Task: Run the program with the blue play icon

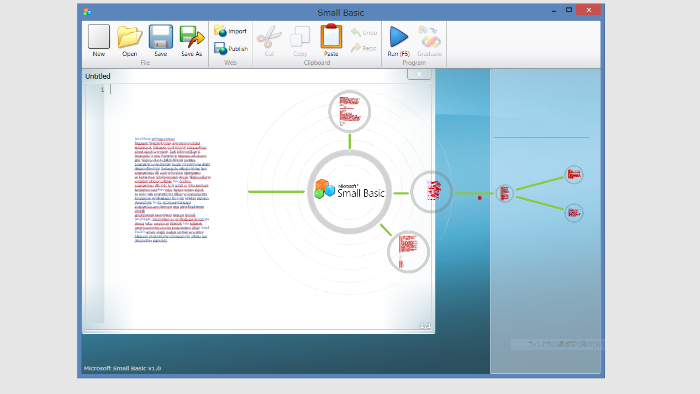Action: [399, 40]
